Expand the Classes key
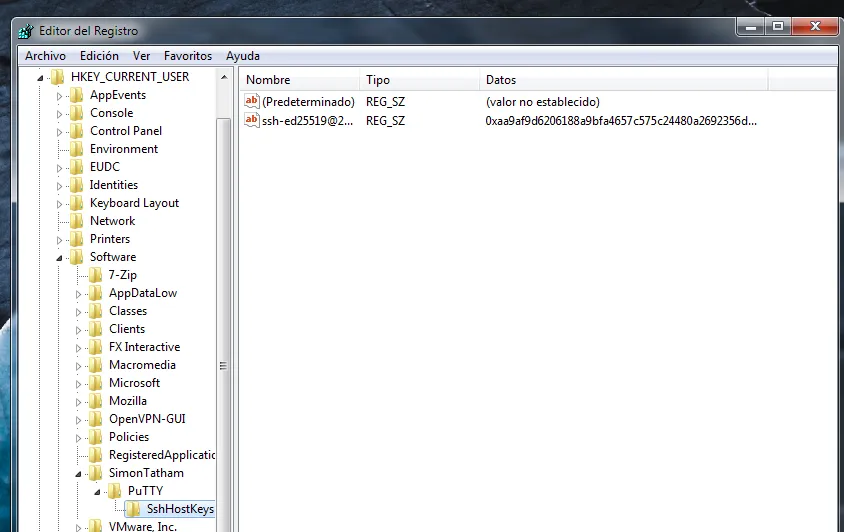The image size is (844, 532). coord(79,312)
